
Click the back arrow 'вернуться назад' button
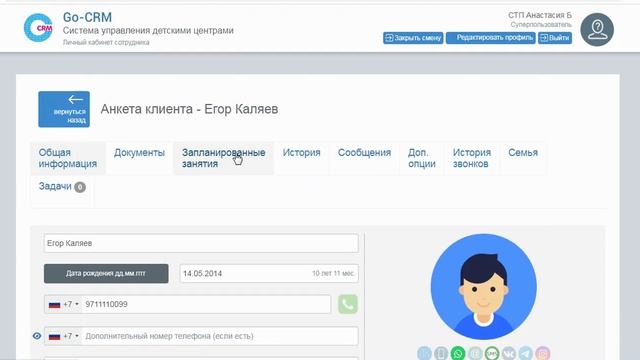(x=64, y=109)
